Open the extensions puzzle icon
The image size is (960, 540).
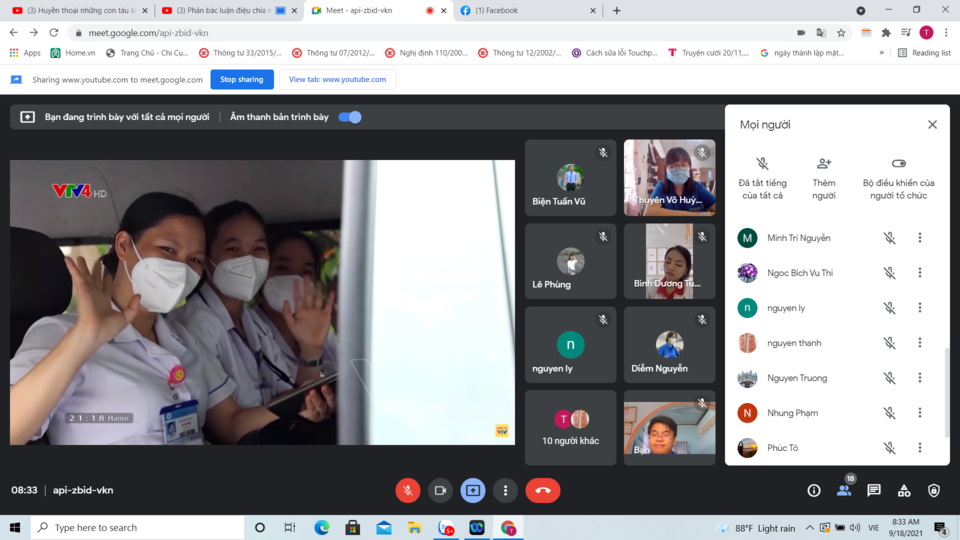point(886,33)
